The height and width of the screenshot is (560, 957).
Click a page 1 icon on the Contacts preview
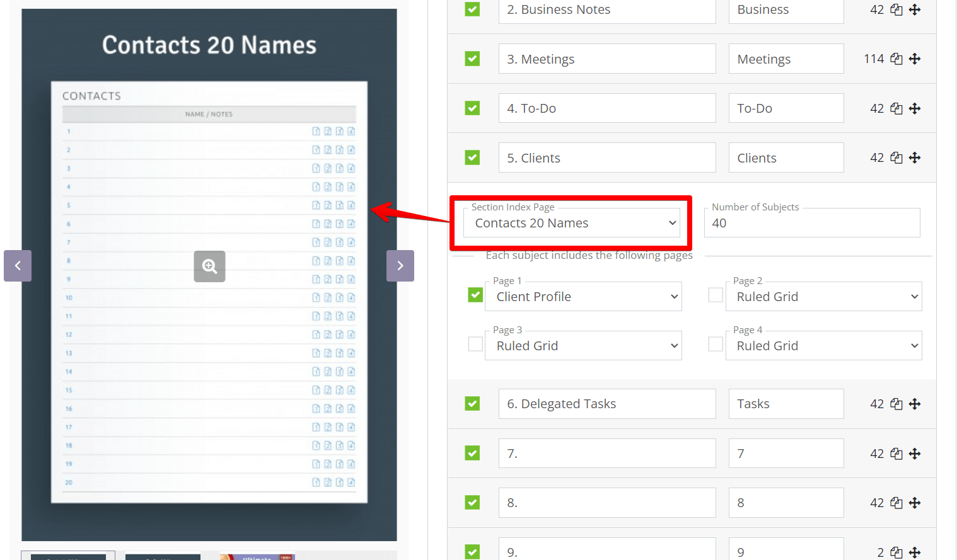click(x=316, y=131)
